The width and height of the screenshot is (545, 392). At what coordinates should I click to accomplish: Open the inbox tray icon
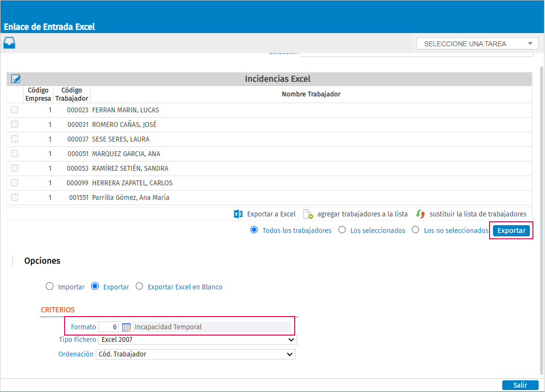[x=9, y=43]
